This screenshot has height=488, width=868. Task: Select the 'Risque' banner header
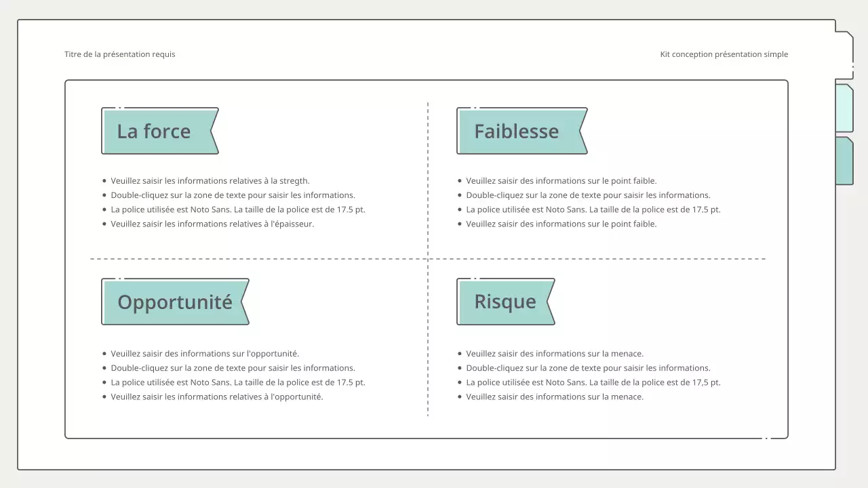pos(505,302)
